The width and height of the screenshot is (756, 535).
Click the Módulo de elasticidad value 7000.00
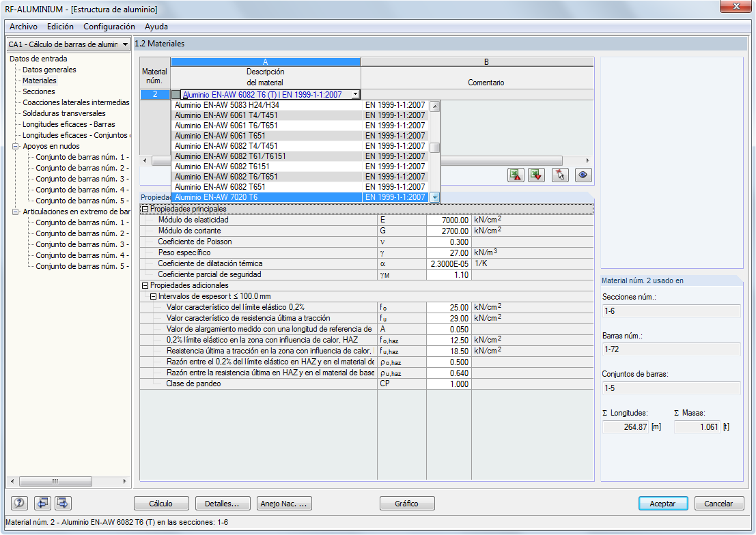coord(449,220)
